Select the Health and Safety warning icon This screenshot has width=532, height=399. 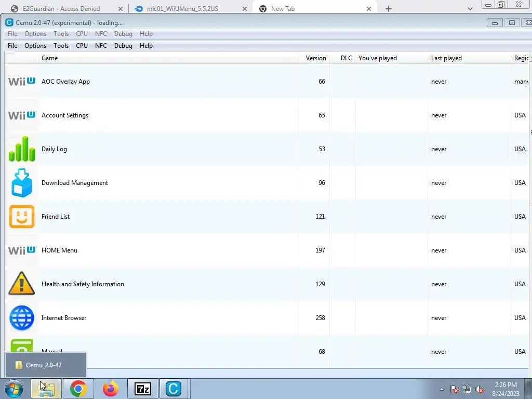22,283
